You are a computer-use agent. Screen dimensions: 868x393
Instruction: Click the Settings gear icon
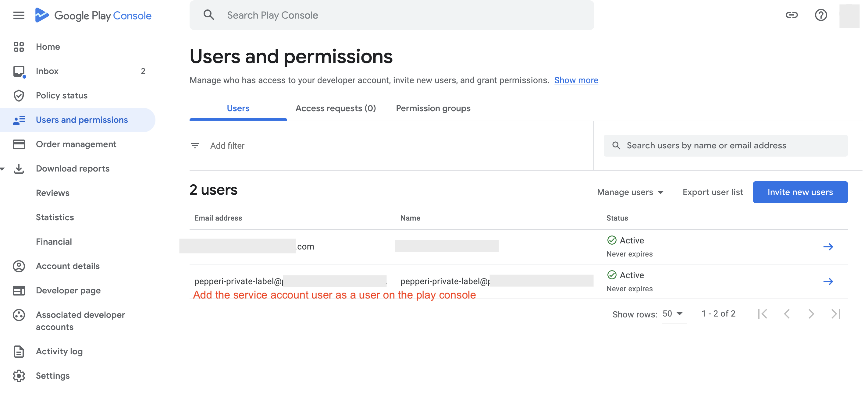click(19, 376)
